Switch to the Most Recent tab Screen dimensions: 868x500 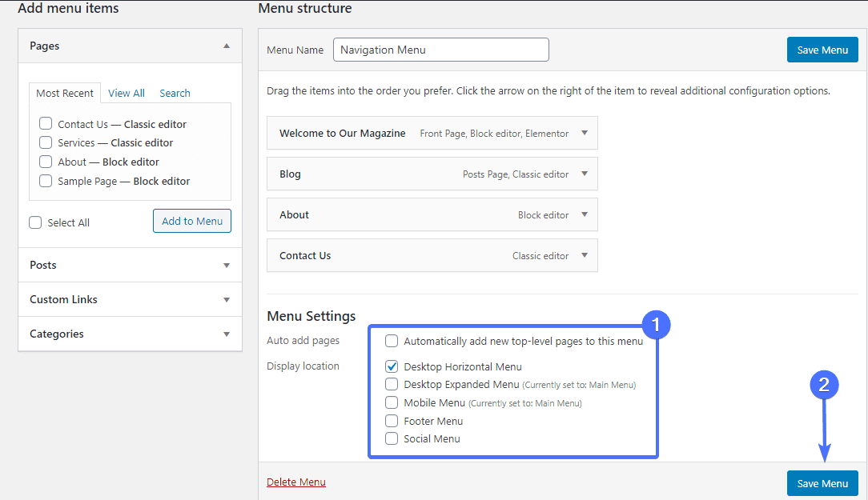[65, 93]
